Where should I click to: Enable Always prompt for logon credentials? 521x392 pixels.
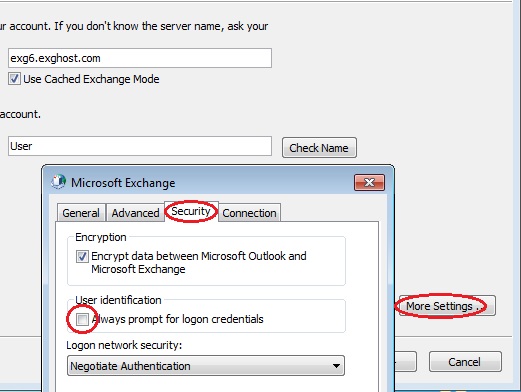pos(82,319)
